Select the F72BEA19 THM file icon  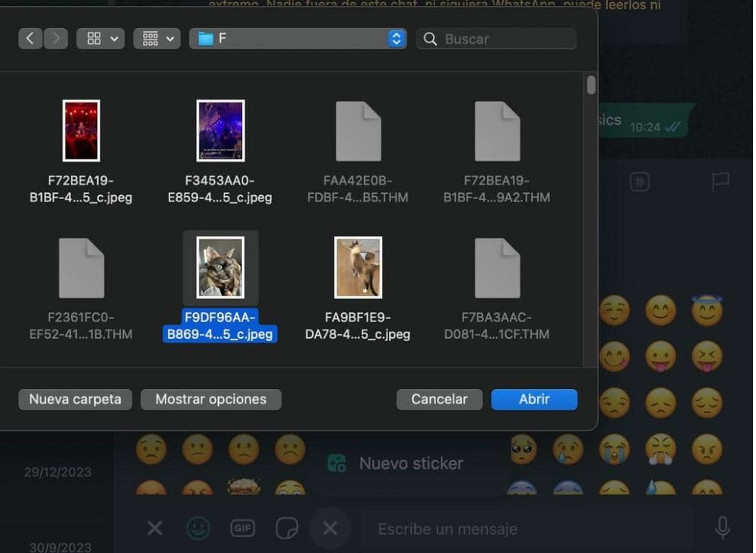pos(497,131)
